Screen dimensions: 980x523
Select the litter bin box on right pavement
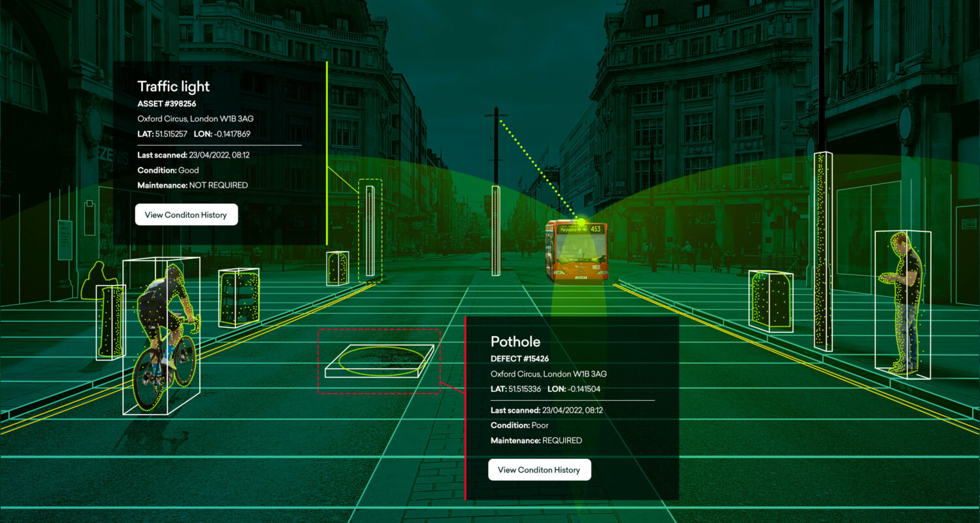pyautogui.click(x=771, y=300)
